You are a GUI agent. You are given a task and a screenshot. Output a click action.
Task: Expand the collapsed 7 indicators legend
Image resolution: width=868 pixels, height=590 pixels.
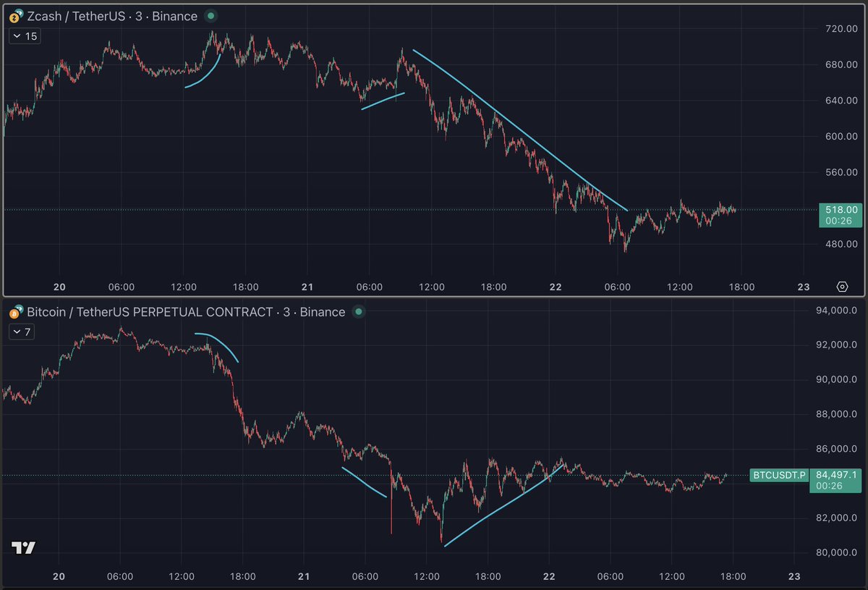click(x=22, y=332)
